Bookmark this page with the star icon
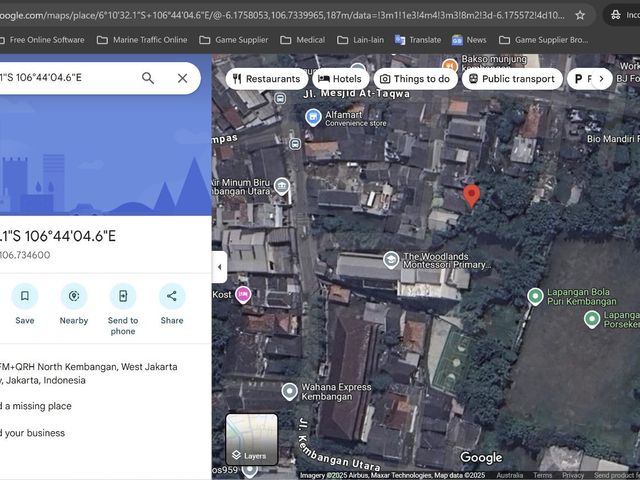The image size is (640, 480). coord(580,16)
